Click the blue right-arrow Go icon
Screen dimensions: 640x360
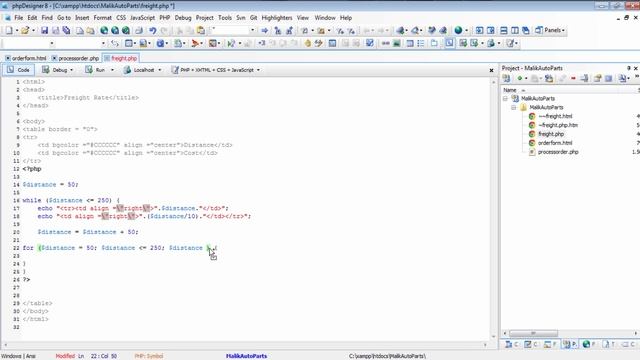[x=264, y=30]
